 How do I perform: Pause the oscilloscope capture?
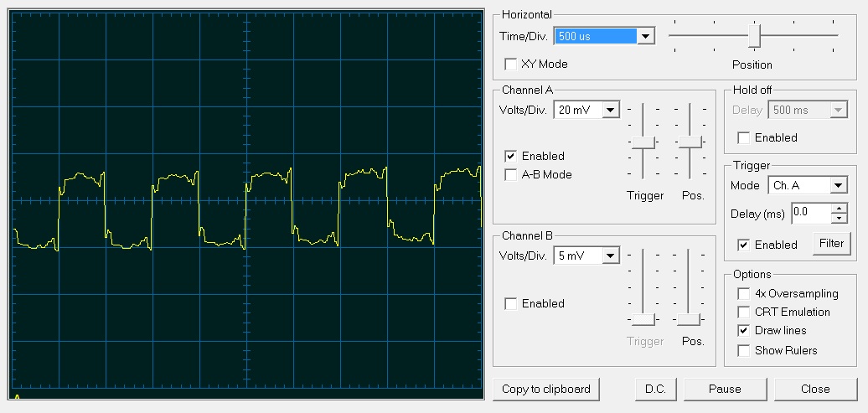[726, 390]
